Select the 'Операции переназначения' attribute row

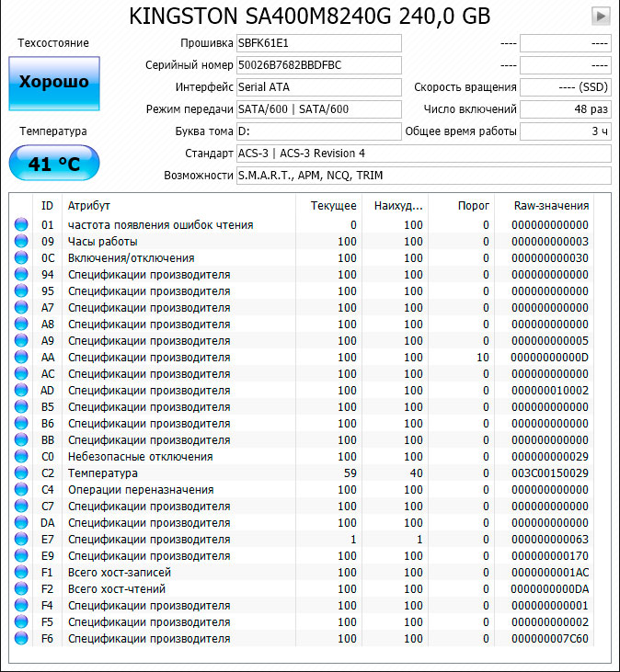[x=302, y=489]
